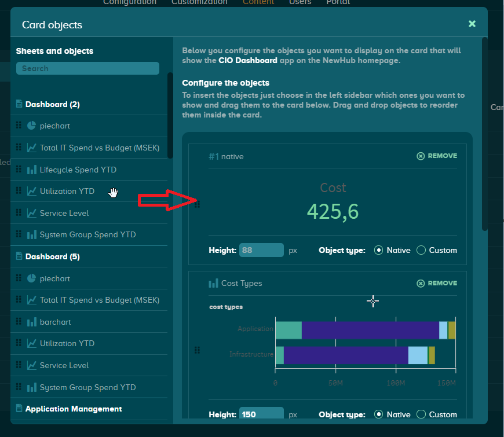Select Custom object type for the #1 native card
The height and width of the screenshot is (437, 504).
tap(421, 250)
